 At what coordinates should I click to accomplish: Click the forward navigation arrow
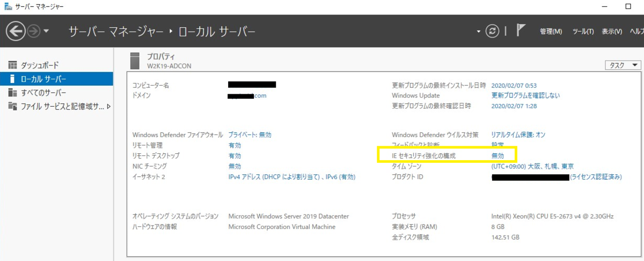pyautogui.click(x=33, y=32)
